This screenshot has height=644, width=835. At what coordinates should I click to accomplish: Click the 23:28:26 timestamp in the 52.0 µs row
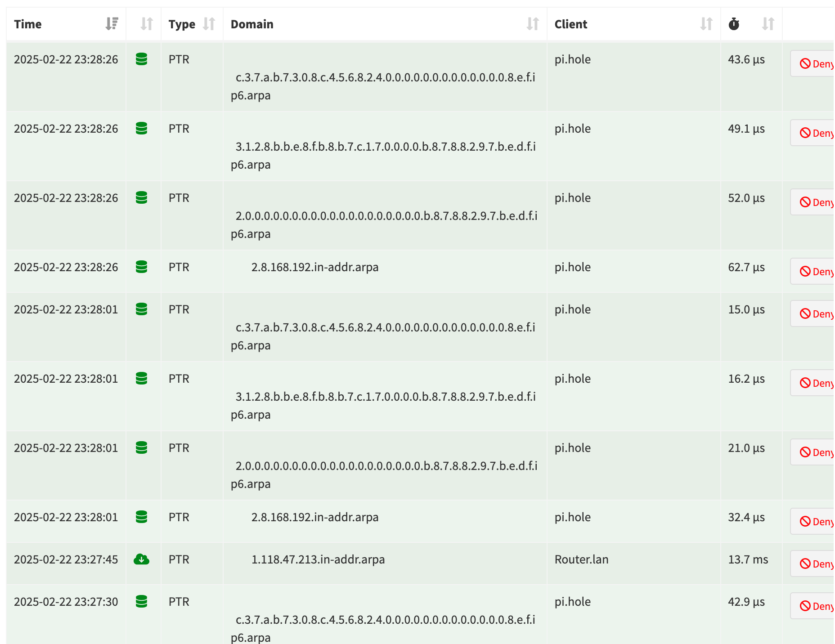pyautogui.click(x=66, y=198)
